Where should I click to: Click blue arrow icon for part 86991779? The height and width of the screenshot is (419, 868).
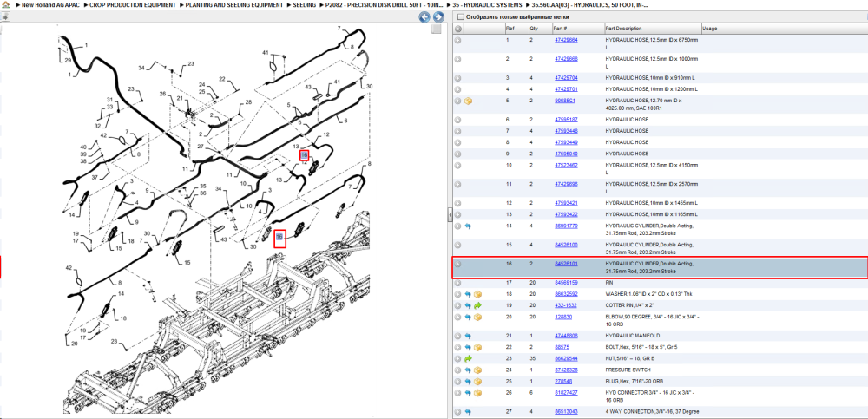point(469,226)
